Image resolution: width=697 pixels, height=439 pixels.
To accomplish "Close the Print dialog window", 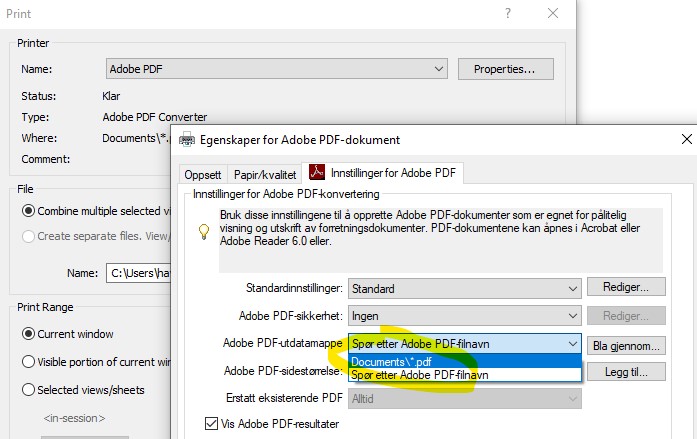I will pos(553,13).
